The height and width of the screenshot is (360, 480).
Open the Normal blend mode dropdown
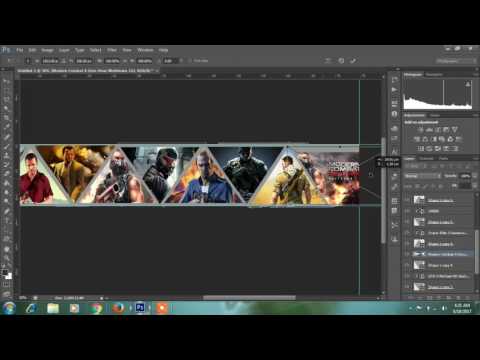pyautogui.click(x=422, y=176)
